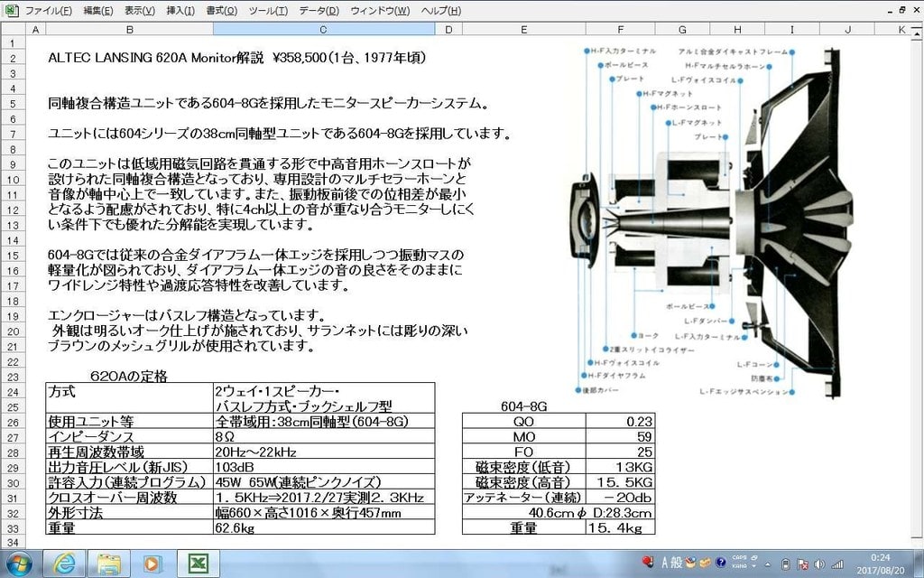Click the 'FO' label cell
This screenshot has width=924, height=578.
point(524,452)
